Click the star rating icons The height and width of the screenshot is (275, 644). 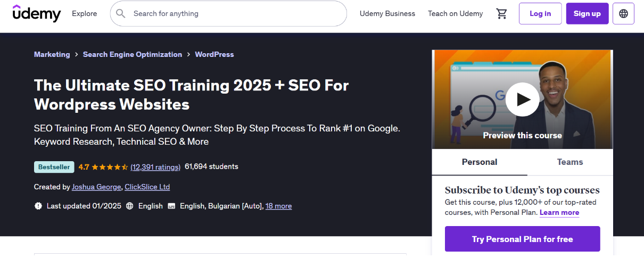110,167
